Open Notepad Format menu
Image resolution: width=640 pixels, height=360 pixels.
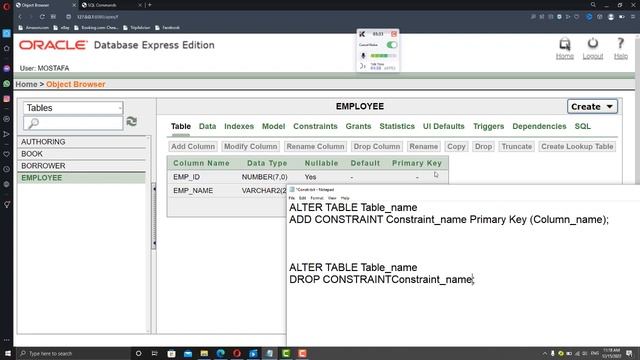[x=317, y=198]
